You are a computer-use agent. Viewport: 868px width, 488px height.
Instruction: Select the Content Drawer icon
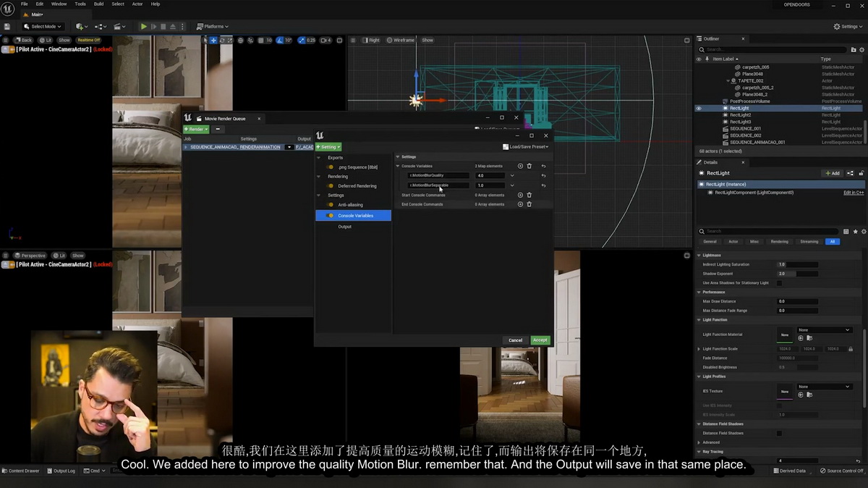pos(6,471)
